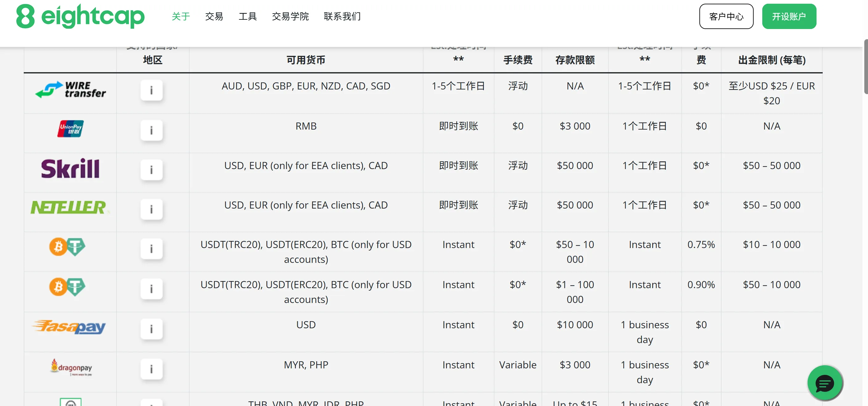Click the Neteller logo
Image resolution: width=868 pixels, height=406 pixels.
coord(69,207)
